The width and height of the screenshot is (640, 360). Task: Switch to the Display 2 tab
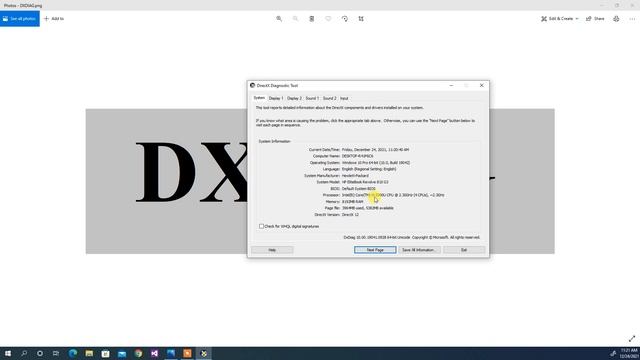click(x=294, y=98)
